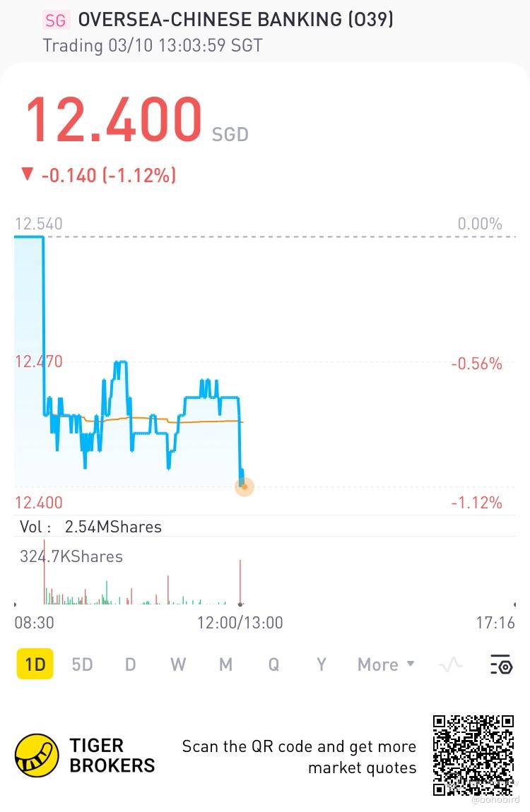530x812 pixels.
Task: Click the Tiger Brokers logo
Action: tap(37, 755)
